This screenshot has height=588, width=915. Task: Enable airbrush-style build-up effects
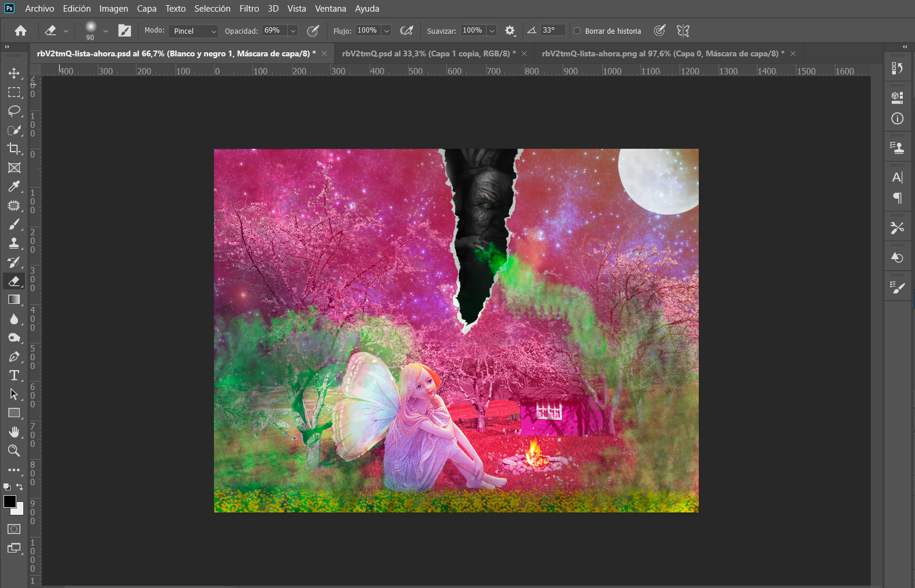407,31
